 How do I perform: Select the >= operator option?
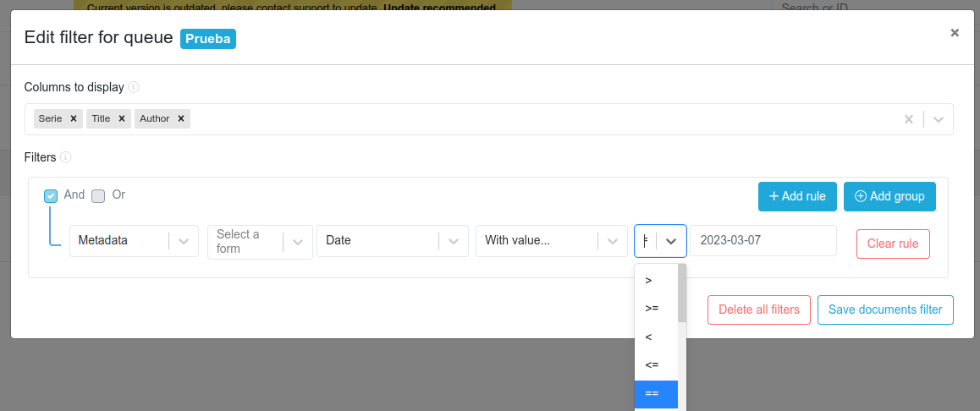[x=652, y=309]
